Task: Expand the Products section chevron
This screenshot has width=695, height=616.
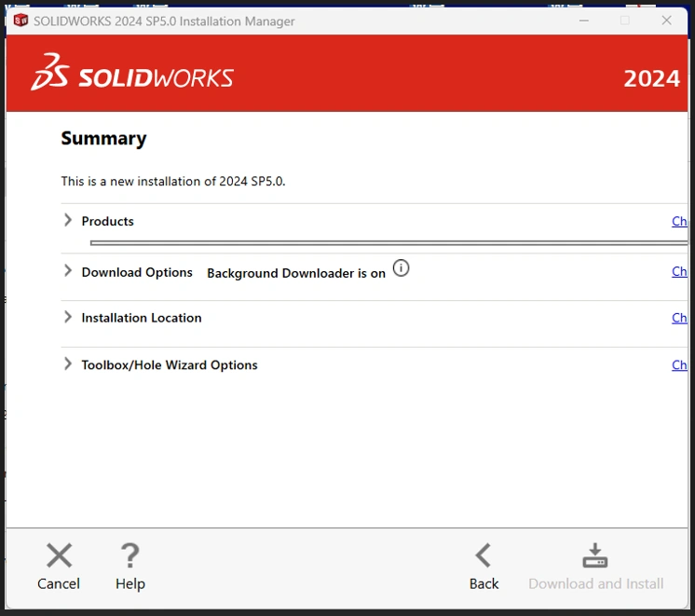Action: click(x=68, y=220)
